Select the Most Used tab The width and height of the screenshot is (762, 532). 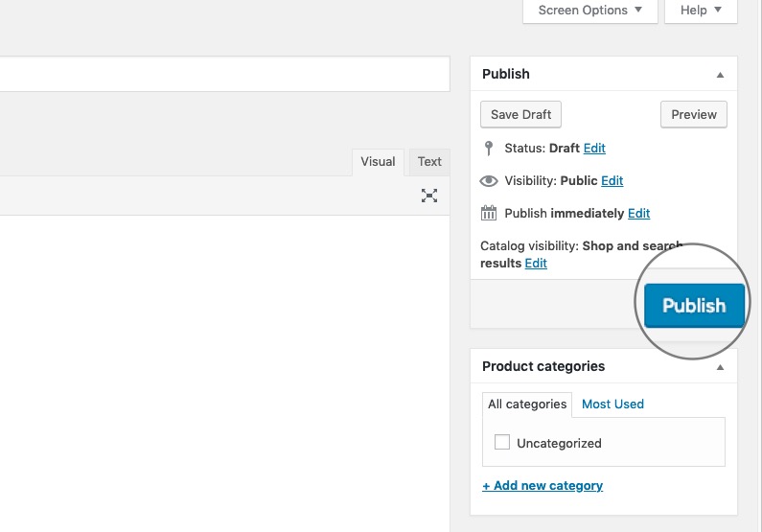(612, 405)
